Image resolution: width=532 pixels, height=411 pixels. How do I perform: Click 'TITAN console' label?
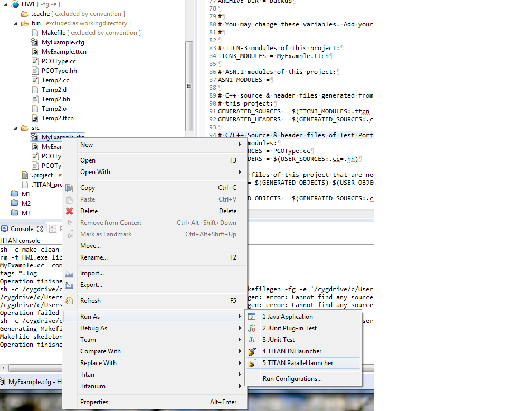click(x=20, y=241)
